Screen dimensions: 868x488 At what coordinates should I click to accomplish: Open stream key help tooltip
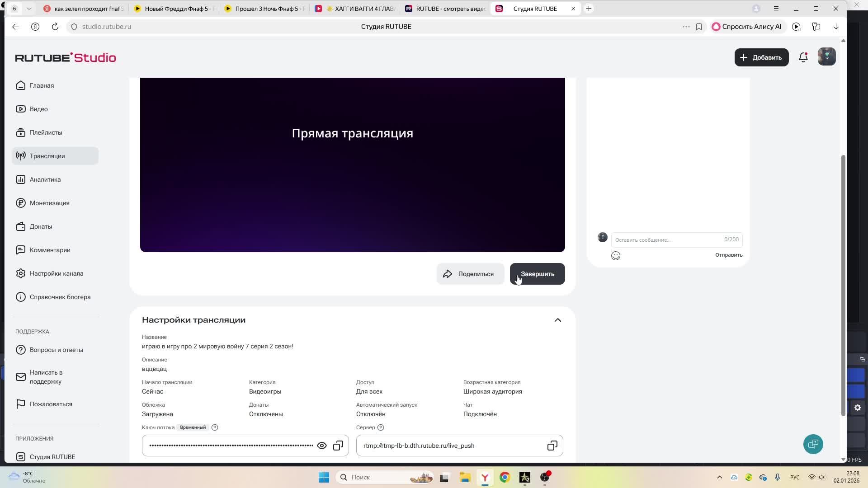coord(214,427)
